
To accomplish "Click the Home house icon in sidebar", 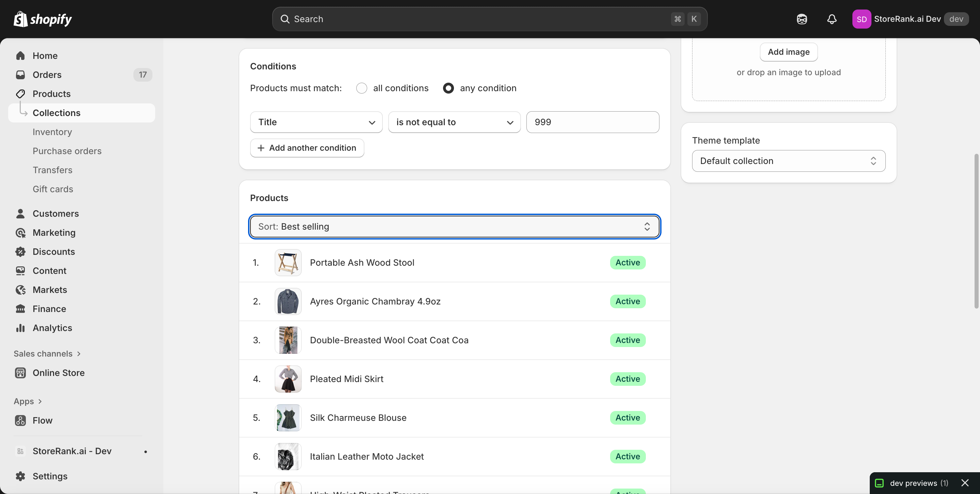I will click(20, 55).
